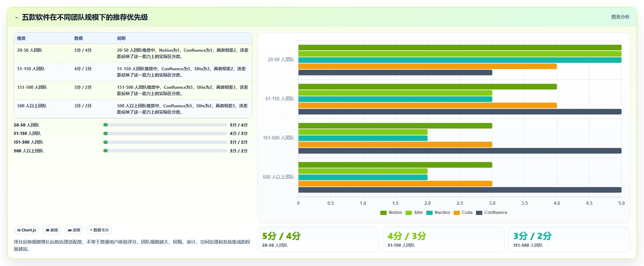644x266 pixels.
Task: Click the 500 人以上团队 progress bar
Action: click(165, 151)
